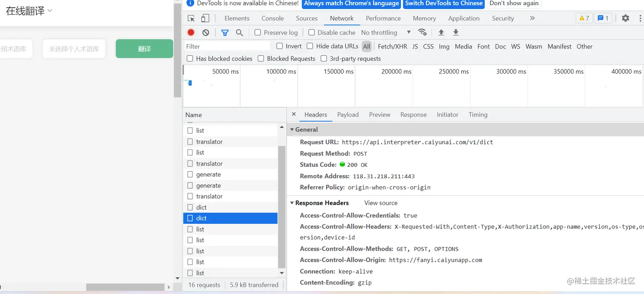The width and height of the screenshot is (644, 294).
Task: Open the Timing tab
Action: [x=478, y=114]
